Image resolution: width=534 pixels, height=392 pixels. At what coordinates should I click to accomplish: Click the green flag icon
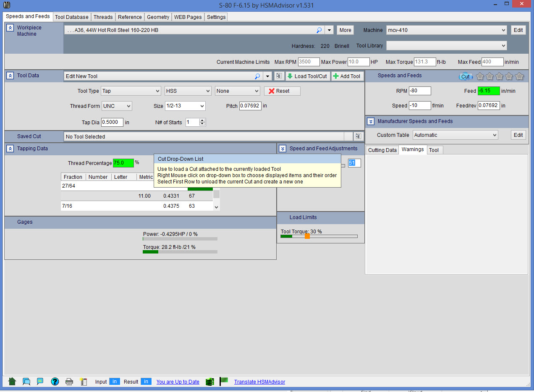coord(224,381)
